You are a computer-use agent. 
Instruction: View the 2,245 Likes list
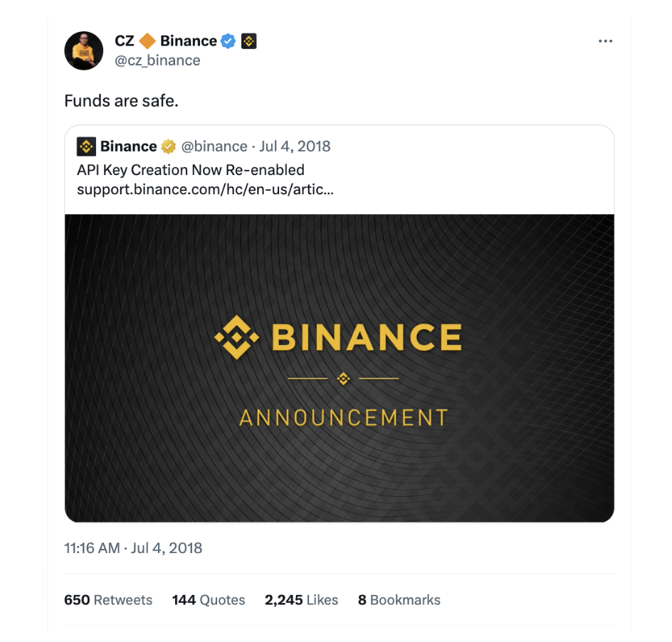coord(301,600)
